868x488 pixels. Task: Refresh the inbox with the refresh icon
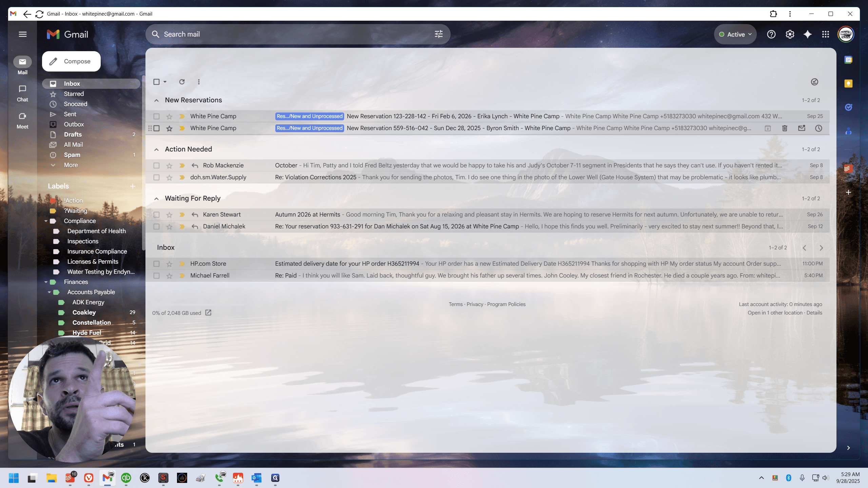coord(182,82)
